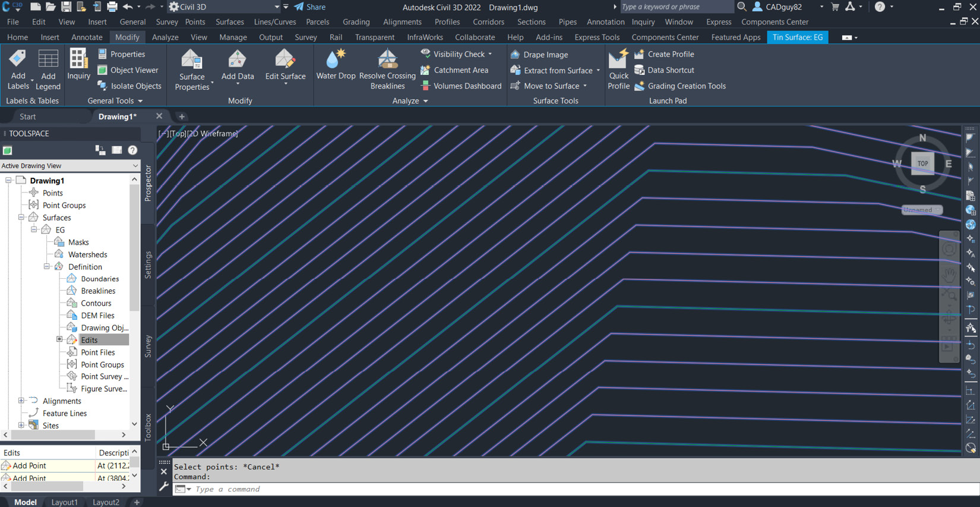Click Isolate Objects
This screenshot has width=980, height=507.
129,86
